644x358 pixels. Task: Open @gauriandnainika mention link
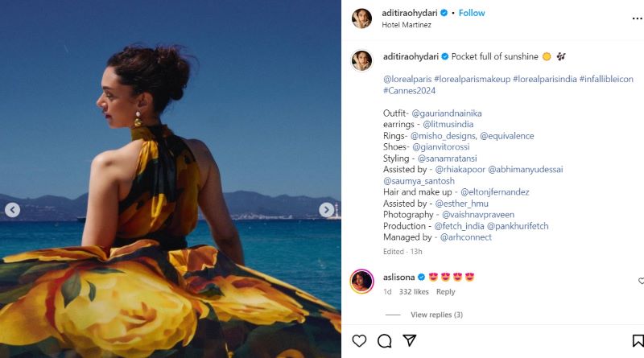[451, 113]
